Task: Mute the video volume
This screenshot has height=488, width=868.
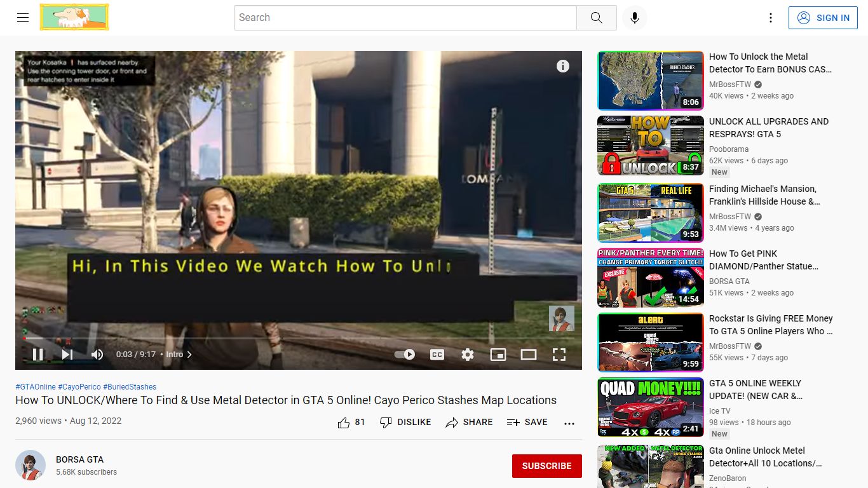Action: click(x=97, y=355)
